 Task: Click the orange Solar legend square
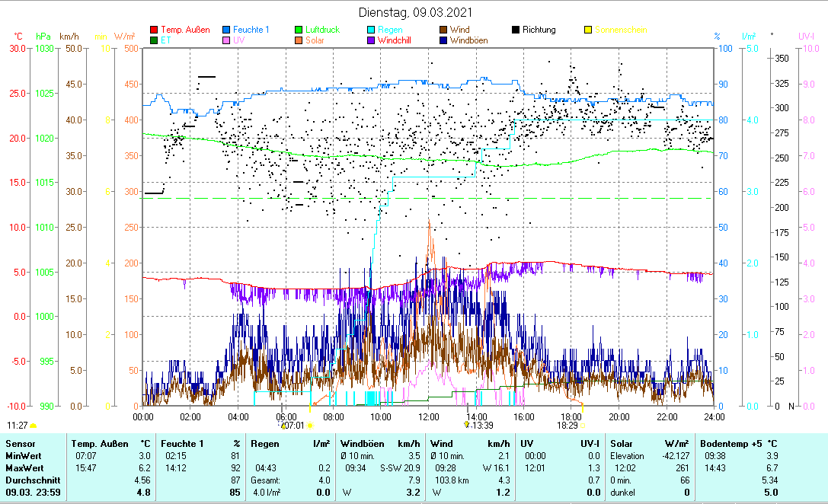click(x=299, y=40)
